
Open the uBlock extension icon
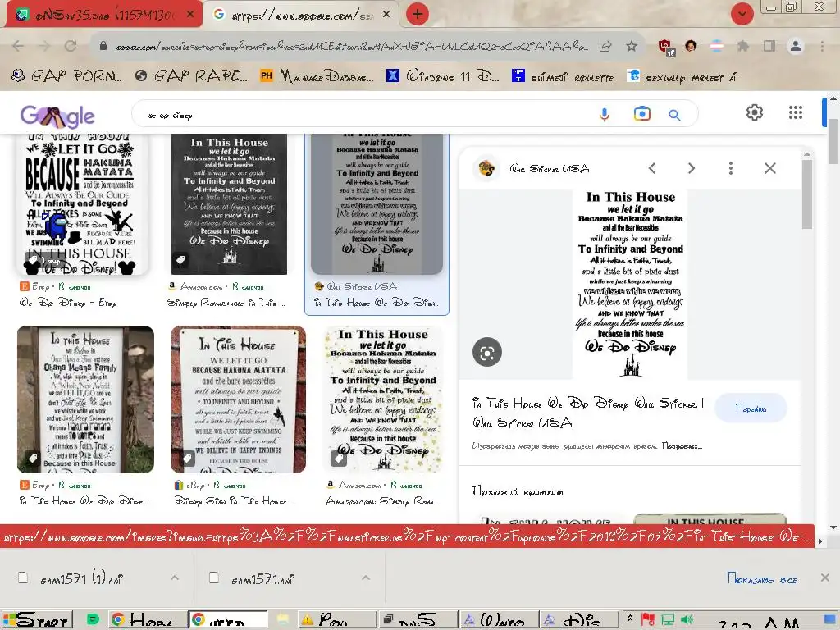666,47
